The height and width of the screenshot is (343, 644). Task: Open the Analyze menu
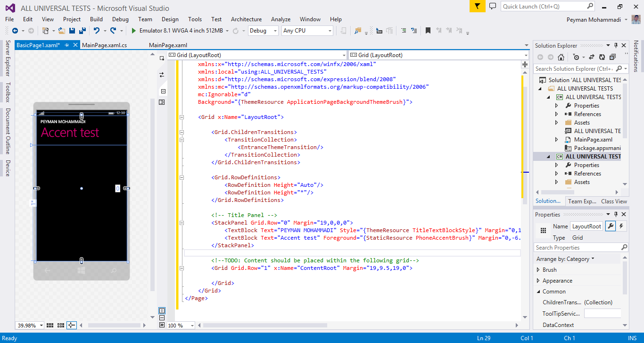click(x=281, y=19)
